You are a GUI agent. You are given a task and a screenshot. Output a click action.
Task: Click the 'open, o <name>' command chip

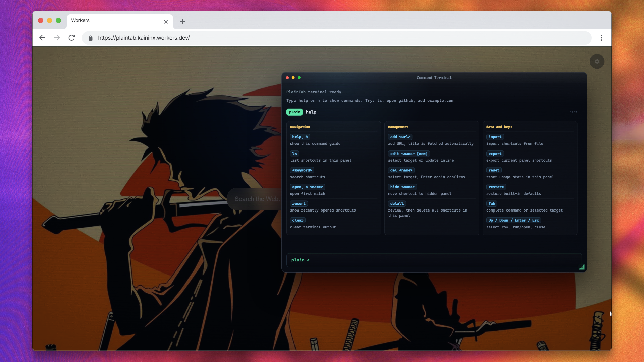[308, 187]
